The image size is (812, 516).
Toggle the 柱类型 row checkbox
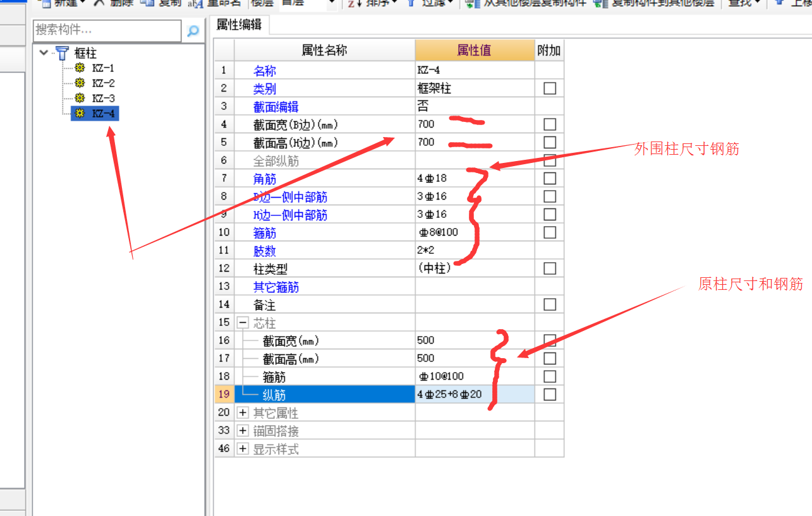click(x=550, y=268)
